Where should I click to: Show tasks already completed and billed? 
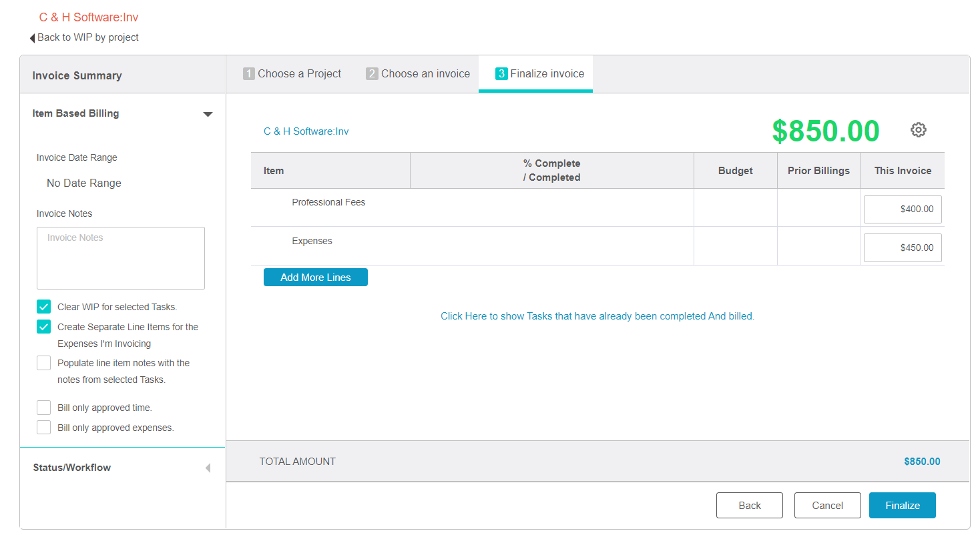(597, 316)
